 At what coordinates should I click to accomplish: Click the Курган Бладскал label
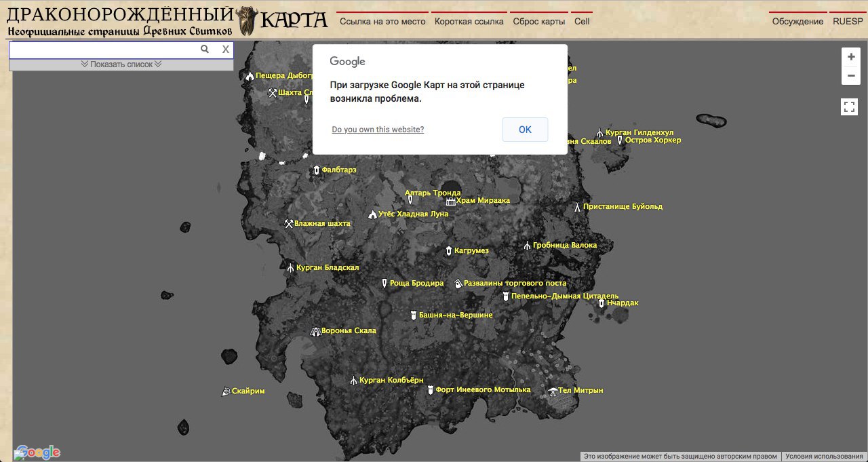(x=328, y=268)
